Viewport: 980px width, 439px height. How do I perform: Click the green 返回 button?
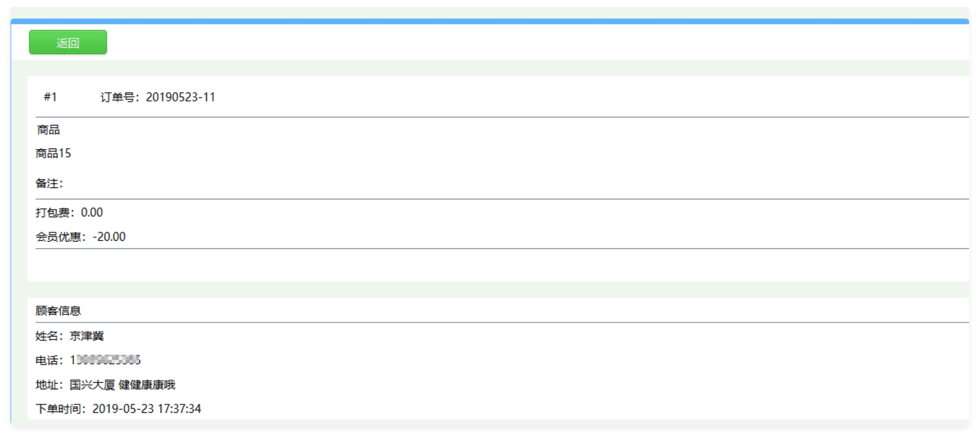(x=68, y=42)
